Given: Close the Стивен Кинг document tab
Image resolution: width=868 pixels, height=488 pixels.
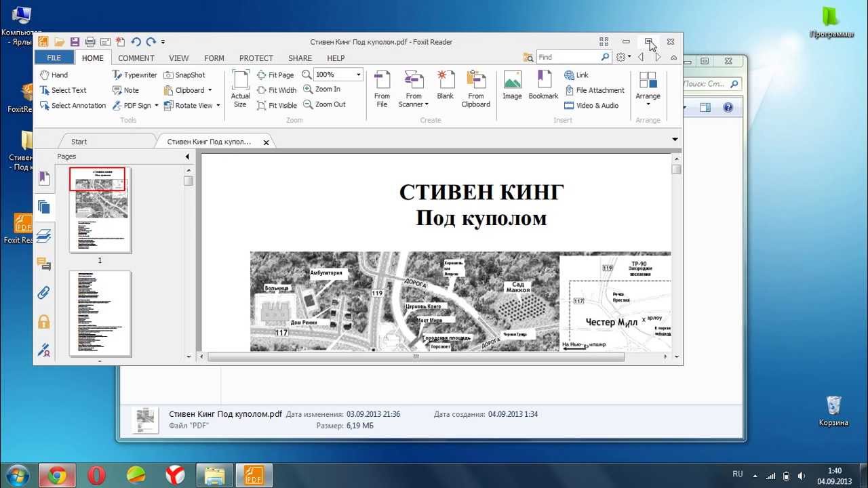Looking at the screenshot, I should click(x=267, y=142).
